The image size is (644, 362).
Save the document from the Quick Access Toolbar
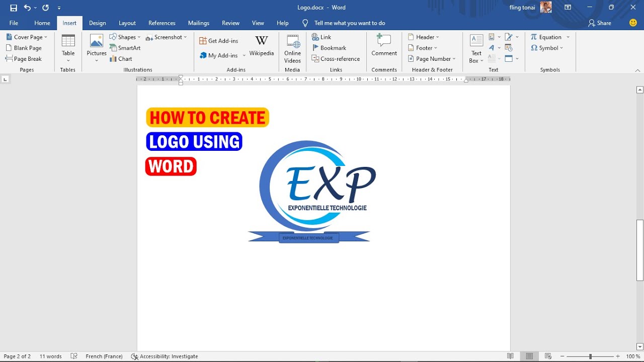pos(14,8)
